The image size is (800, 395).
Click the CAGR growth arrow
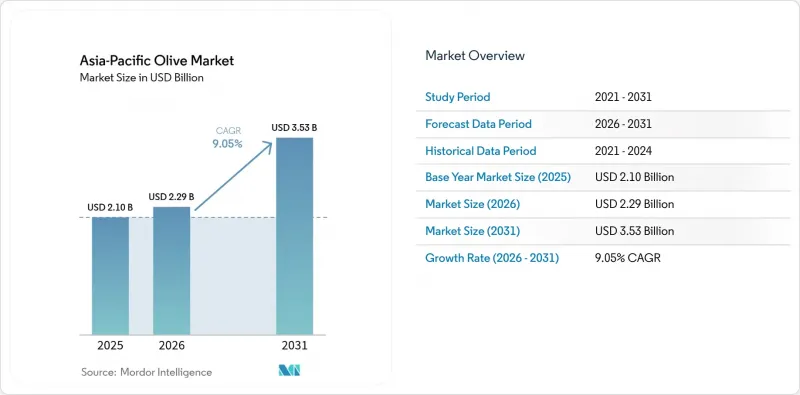click(235, 176)
